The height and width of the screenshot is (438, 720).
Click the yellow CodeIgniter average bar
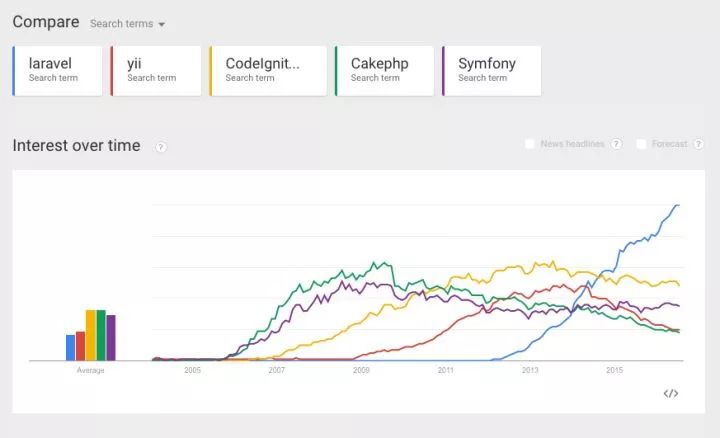tap(90, 335)
